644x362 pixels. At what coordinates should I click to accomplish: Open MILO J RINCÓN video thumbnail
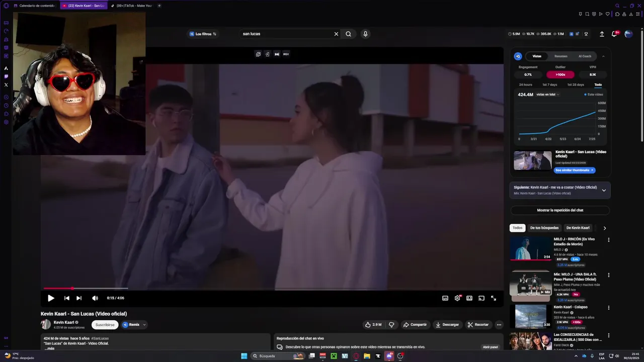pos(531,248)
